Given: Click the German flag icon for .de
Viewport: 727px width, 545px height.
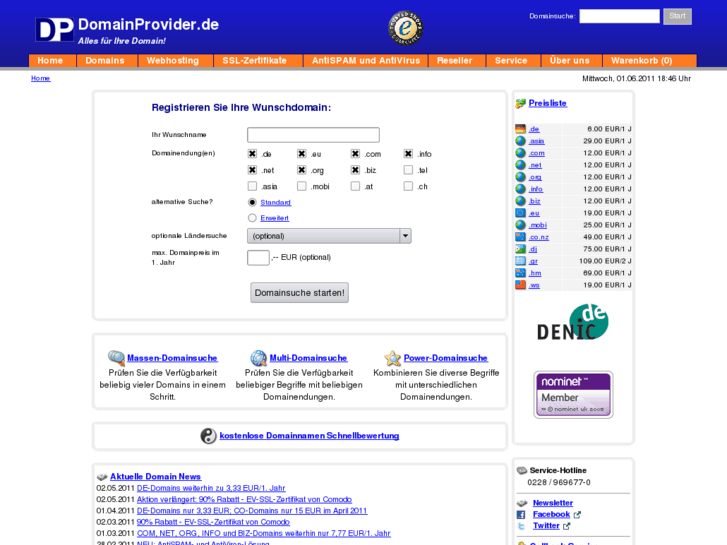Looking at the screenshot, I should (521, 129).
